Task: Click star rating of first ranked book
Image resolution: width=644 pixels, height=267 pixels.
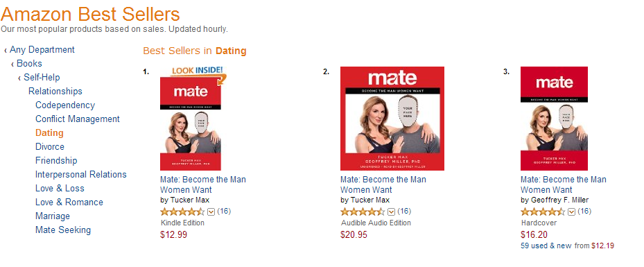Action: [182, 212]
